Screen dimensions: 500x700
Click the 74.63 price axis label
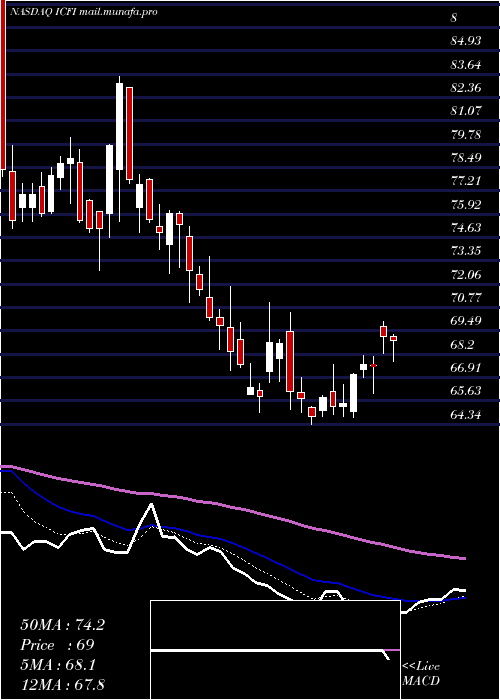(466, 228)
